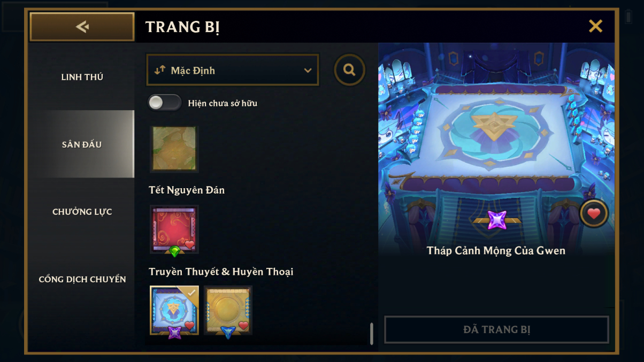Open the arena search magnifier

point(350,70)
